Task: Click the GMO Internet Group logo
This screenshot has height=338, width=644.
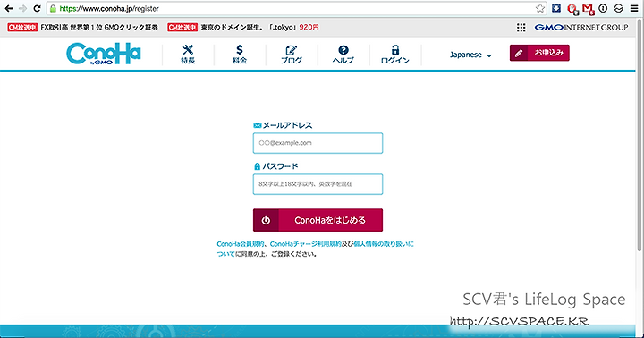Action: tap(581, 28)
